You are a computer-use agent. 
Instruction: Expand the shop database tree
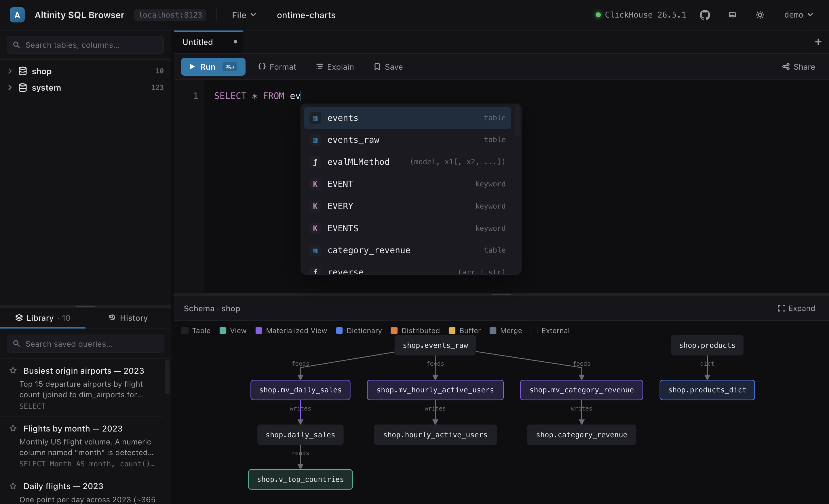[x=10, y=71]
